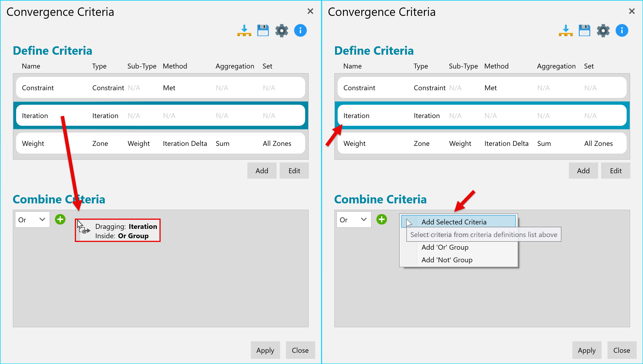The height and width of the screenshot is (364, 643).
Task: Click 'Type' column header in left dialog
Action: [x=99, y=66]
